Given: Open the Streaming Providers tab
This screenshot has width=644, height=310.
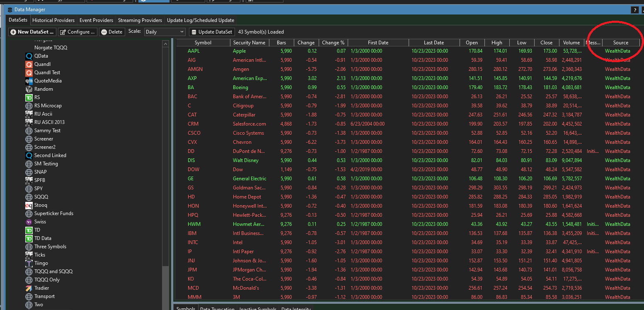Looking at the screenshot, I should click(x=140, y=20).
